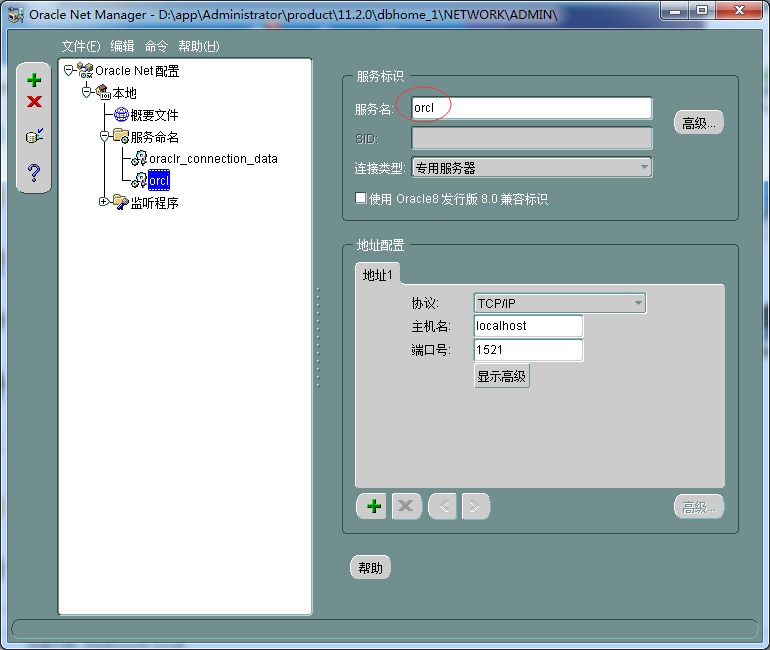Click into the 服务名 input field
The image size is (770, 650).
point(532,108)
